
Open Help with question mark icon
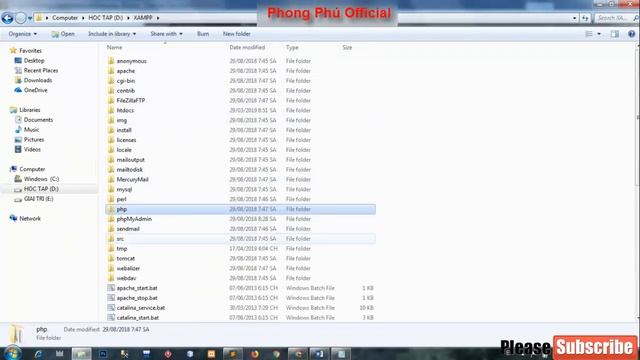[631, 34]
